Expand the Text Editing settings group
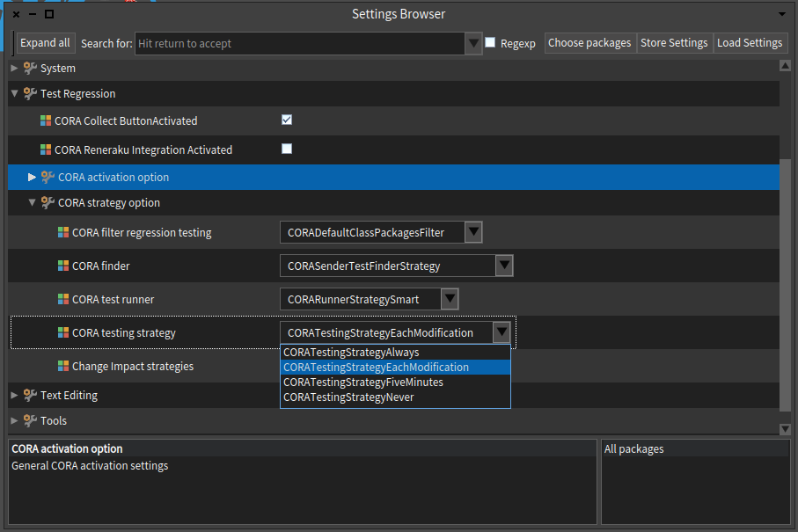This screenshot has height=532, width=798. 14,395
